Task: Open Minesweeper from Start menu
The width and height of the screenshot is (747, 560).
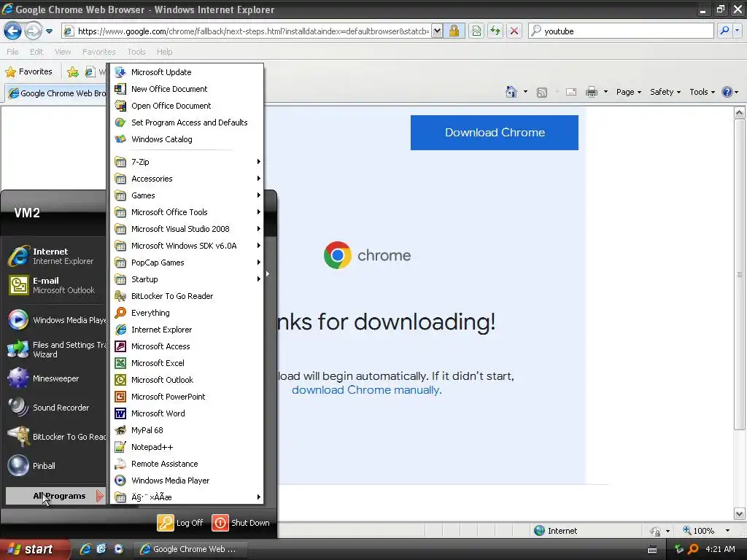Action: 55,378
